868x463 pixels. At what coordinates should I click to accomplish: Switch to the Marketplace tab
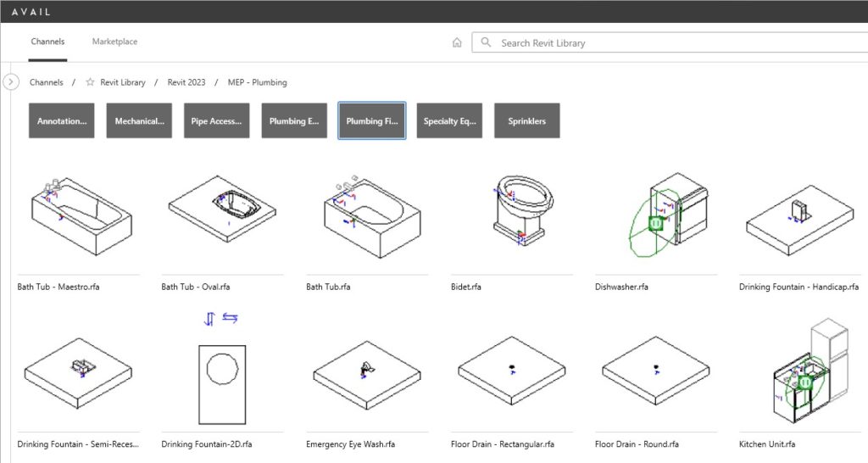[114, 42]
